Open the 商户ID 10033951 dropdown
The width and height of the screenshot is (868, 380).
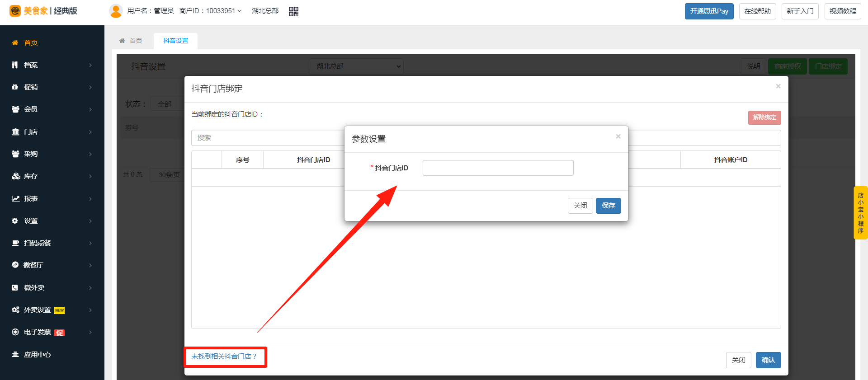pos(210,11)
